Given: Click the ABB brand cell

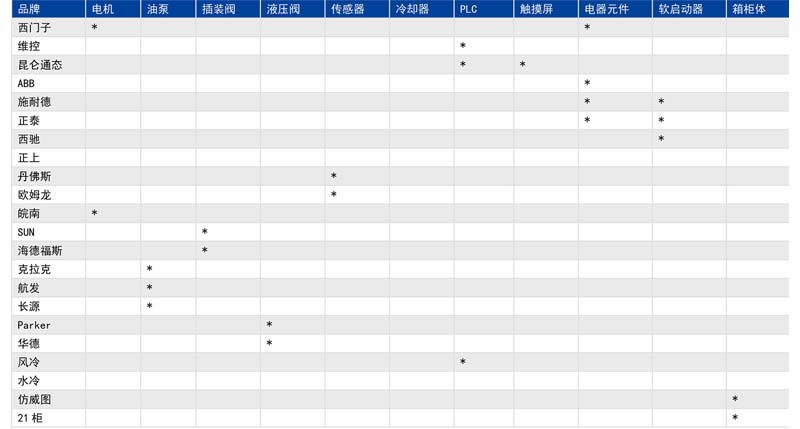Looking at the screenshot, I should (26, 84).
